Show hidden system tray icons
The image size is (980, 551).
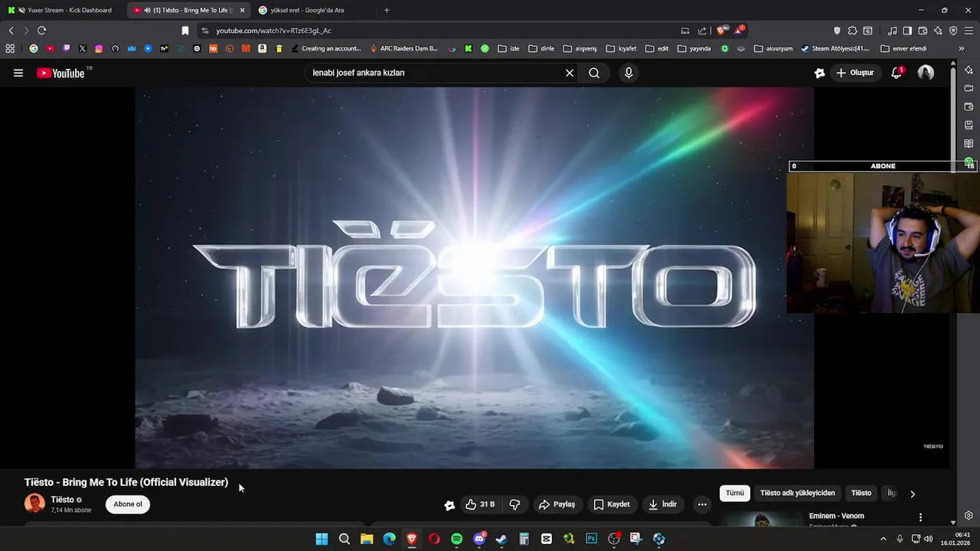(x=883, y=539)
